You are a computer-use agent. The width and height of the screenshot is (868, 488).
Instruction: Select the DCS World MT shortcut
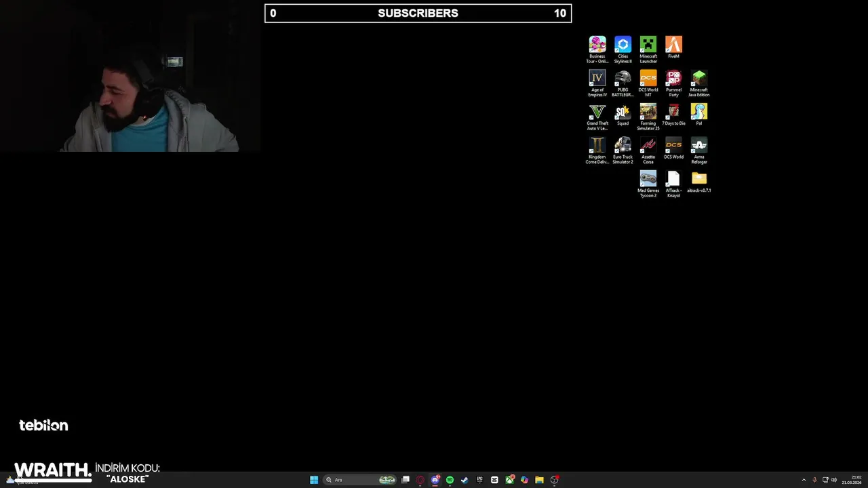(x=648, y=83)
